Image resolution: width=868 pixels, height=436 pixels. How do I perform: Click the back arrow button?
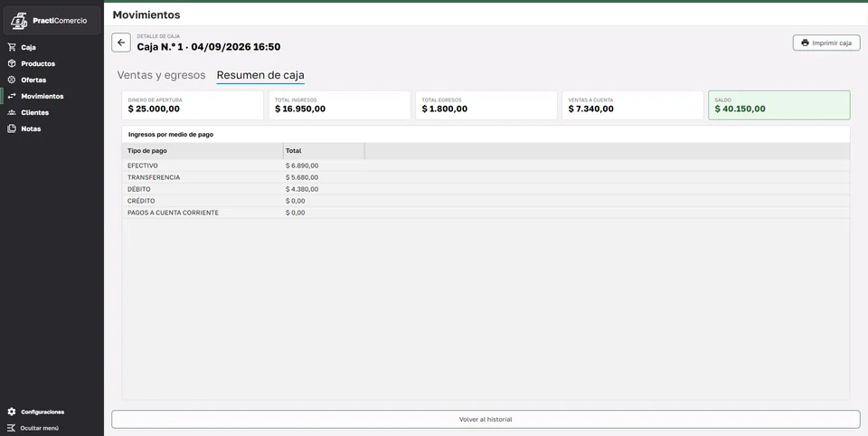coord(121,43)
